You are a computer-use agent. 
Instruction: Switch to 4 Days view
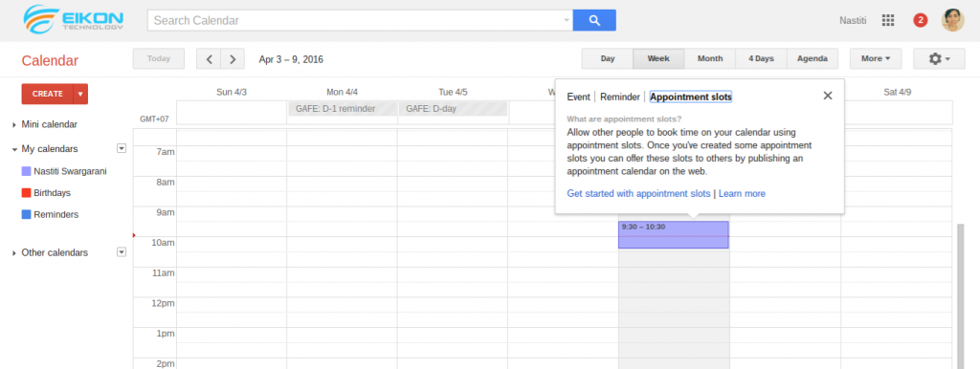pos(761,58)
